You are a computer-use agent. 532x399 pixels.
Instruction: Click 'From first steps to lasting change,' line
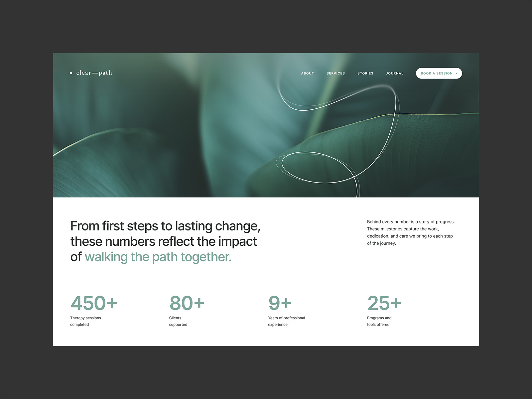point(165,226)
